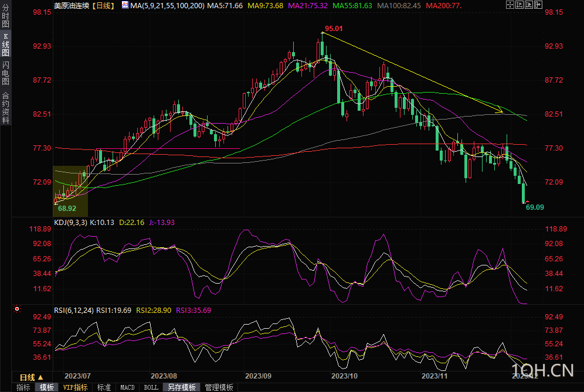Click the MA indicator chart icon
Image resolution: width=584 pixels, height=392 pixels.
coord(125,5)
